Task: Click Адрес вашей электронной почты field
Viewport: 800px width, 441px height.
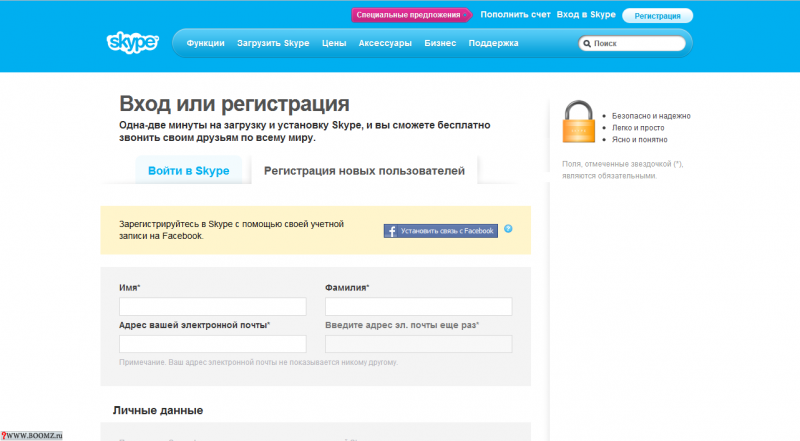Action: (213, 344)
